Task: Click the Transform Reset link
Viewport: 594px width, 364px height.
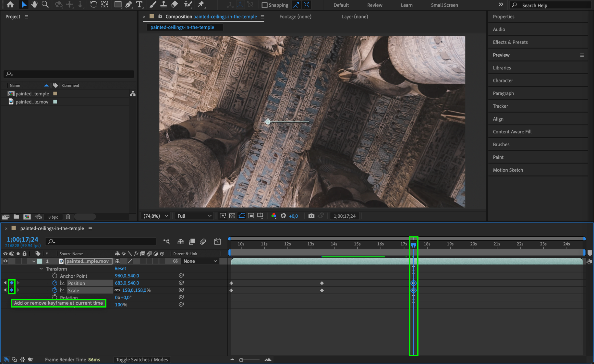Action: [120, 269]
